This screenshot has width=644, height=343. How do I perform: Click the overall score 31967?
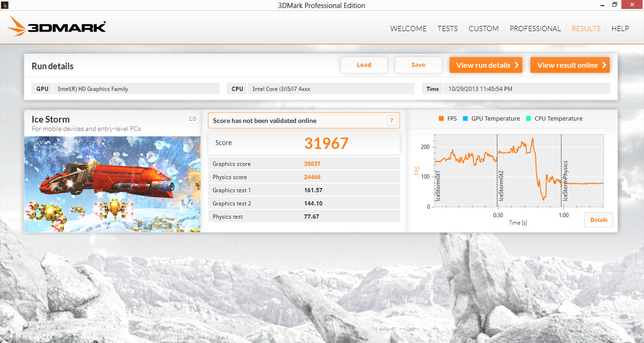[x=326, y=143]
